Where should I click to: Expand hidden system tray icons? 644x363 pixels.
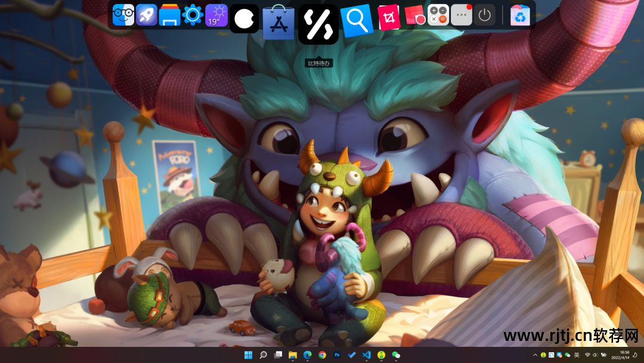click(x=535, y=355)
